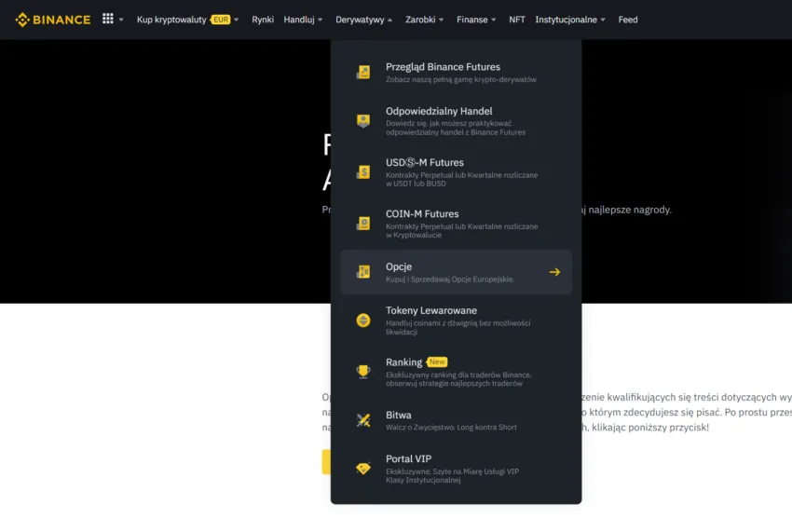Click 'Zobacz naszą pełną gamę krypto-derywatów' text
Image resolution: width=792 pixels, height=532 pixels.
point(461,80)
